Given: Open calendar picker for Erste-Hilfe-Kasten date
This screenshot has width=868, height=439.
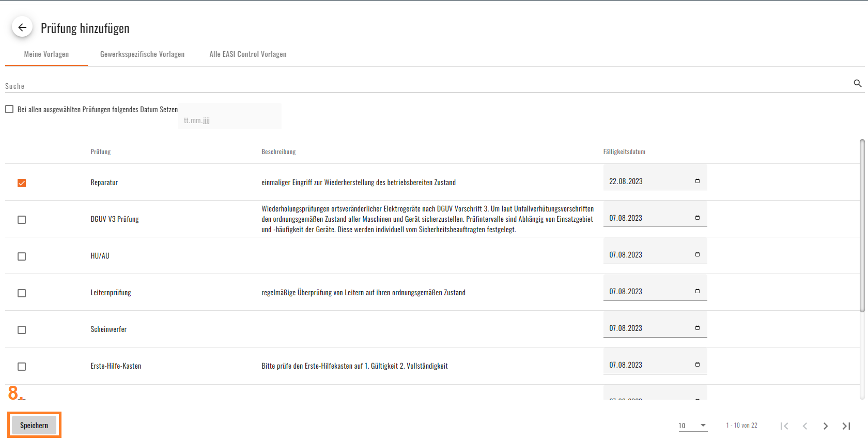Looking at the screenshot, I should (698, 365).
